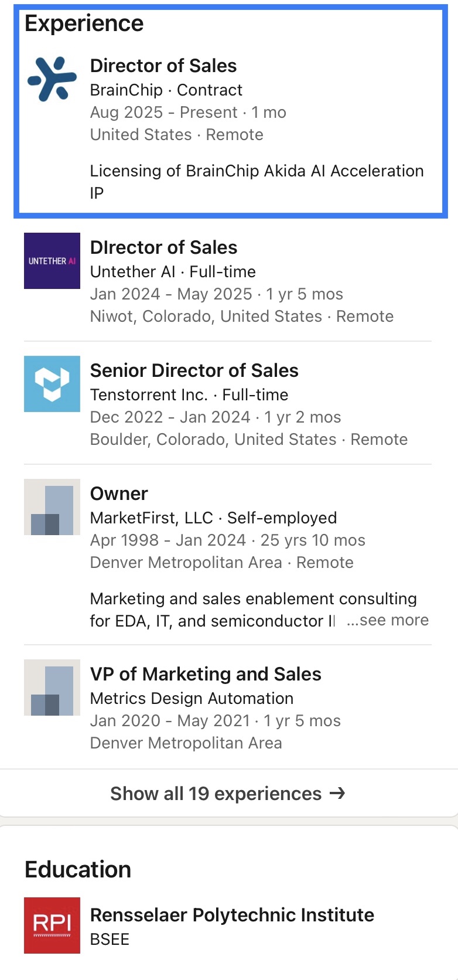Screen dimensions: 458x980
Task: Open Rensselaer Polytechnic Institute entry
Action: tap(232, 915)
